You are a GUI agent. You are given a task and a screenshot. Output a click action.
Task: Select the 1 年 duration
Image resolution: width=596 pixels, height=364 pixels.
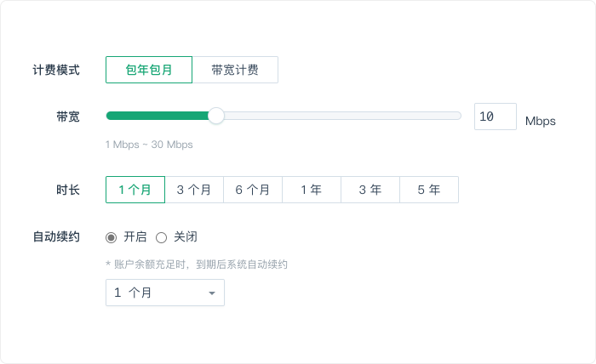pyautogui.click(x=312, y=190)
